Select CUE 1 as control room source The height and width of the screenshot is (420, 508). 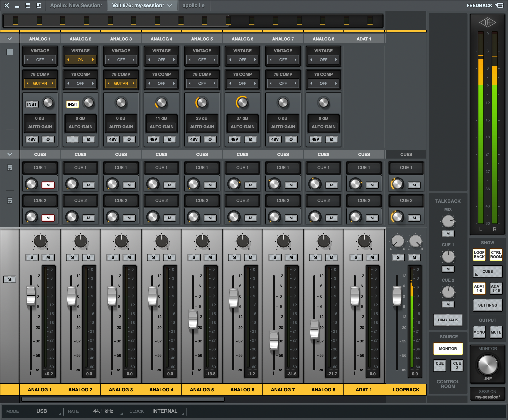tap(439, 365)
